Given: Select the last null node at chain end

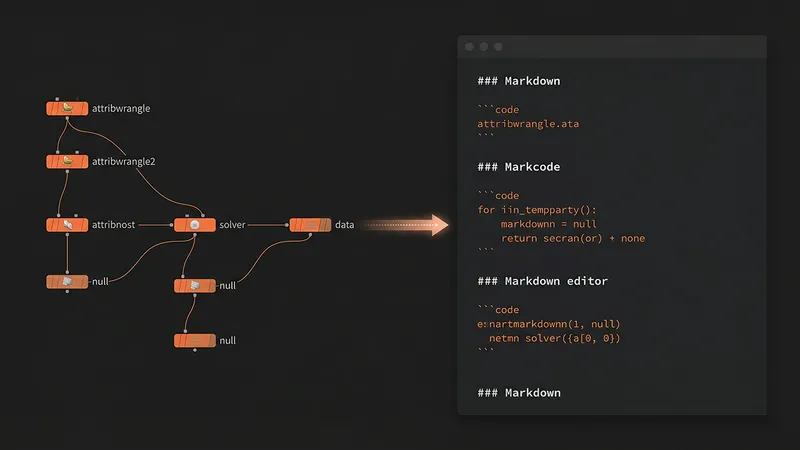Looking at the screenshot, I should click(x=194, y=340).
